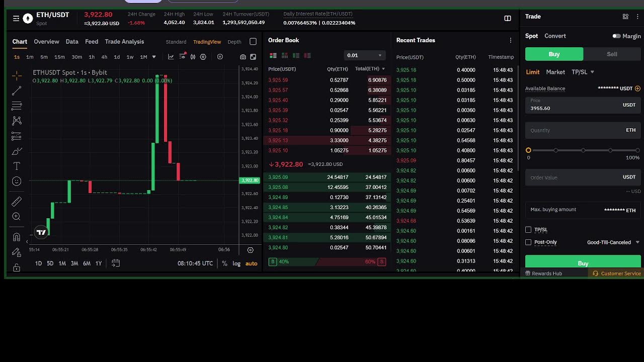Enable the Margin trading switch
Screen dimensions: 644x362
coord(616,36)
